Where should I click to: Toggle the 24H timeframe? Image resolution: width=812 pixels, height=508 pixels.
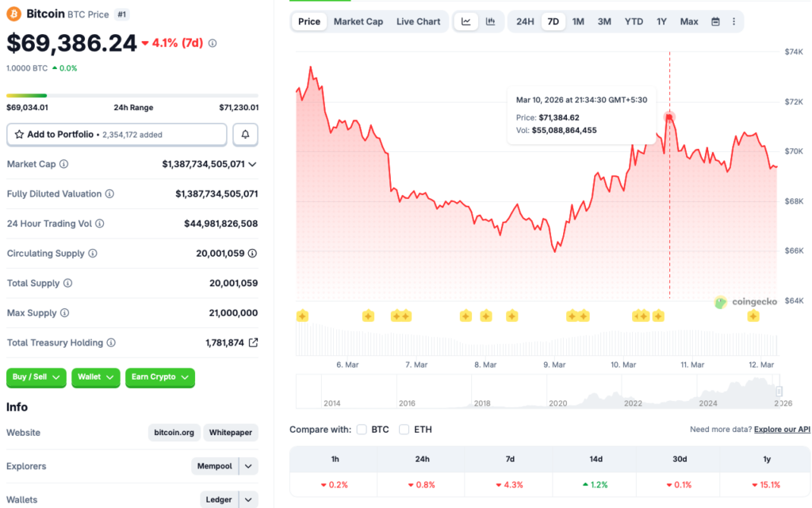[523, 21]
